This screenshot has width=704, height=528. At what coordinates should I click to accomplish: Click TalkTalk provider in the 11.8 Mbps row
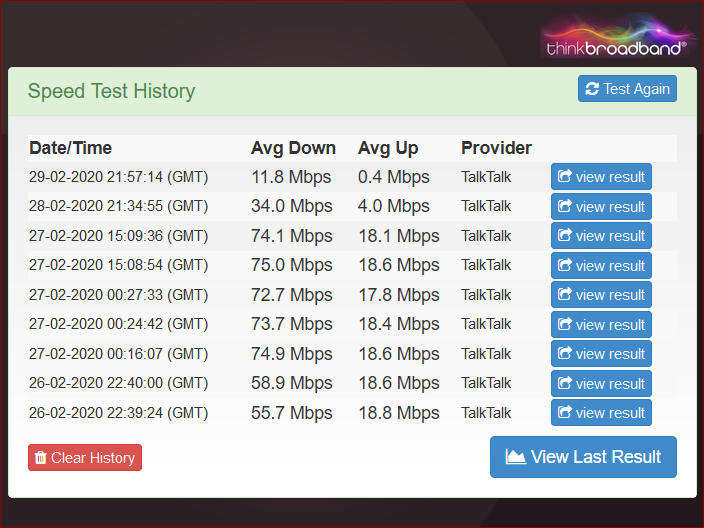coord(486,177)
